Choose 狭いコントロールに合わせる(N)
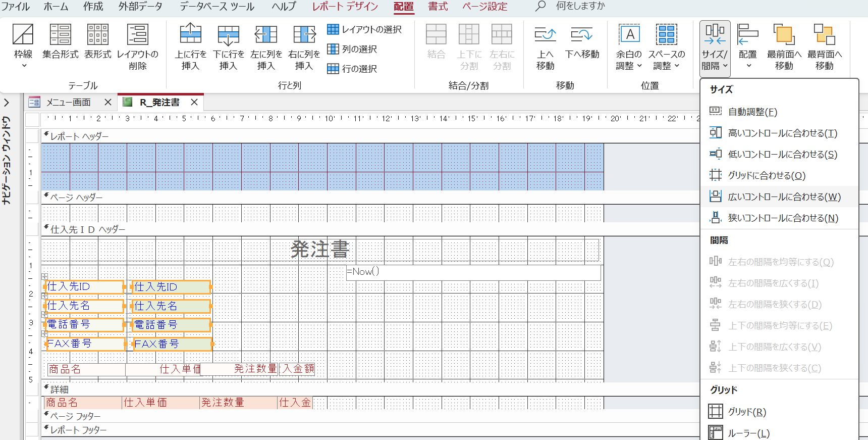 pyautogui.click(x=780, y=218)
